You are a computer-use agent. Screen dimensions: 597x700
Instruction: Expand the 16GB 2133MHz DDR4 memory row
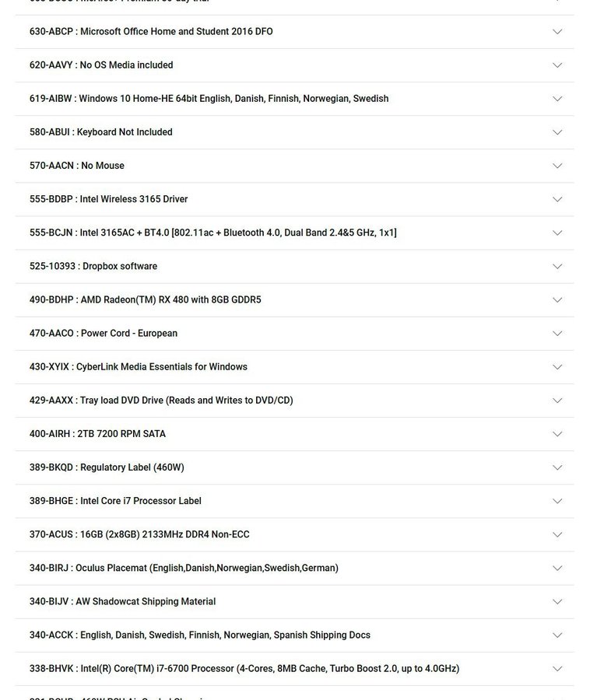[x=557, y=534]
